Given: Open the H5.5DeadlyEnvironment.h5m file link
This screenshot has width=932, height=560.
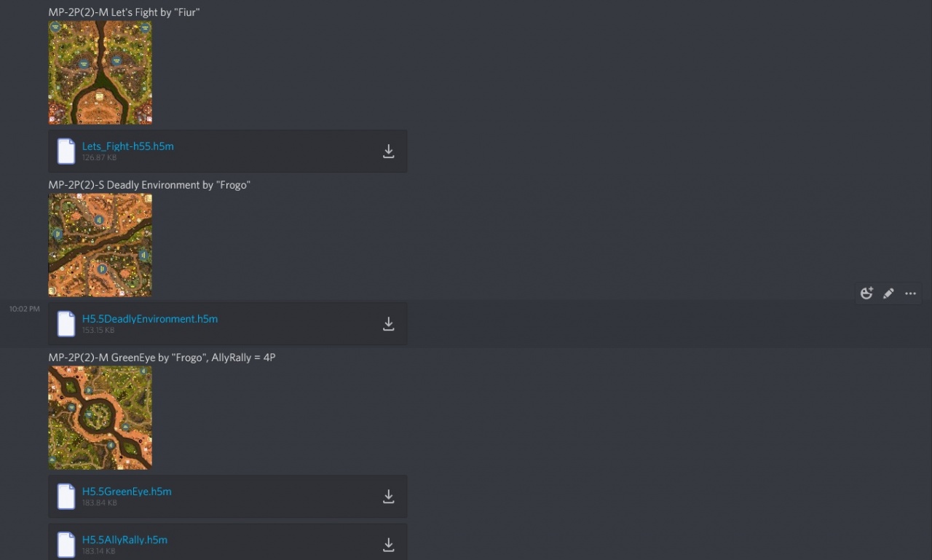Looking at the screenshot, I should coord(149,319).
